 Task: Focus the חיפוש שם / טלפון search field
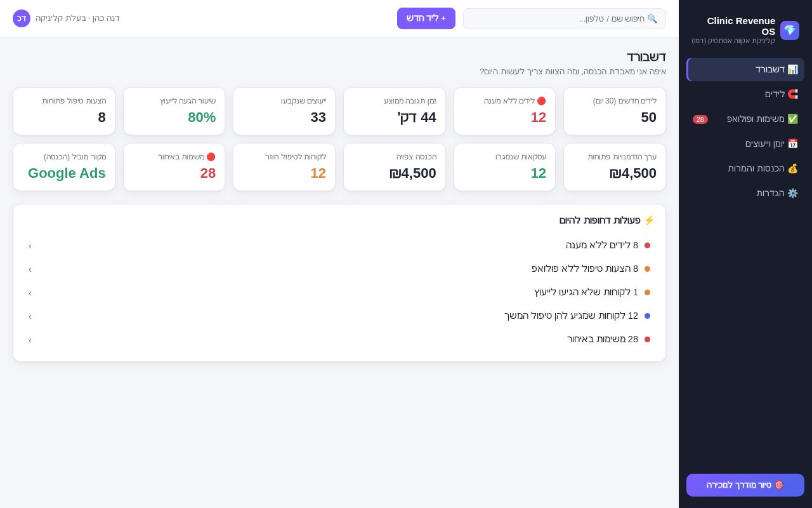[x=565, y=18]
